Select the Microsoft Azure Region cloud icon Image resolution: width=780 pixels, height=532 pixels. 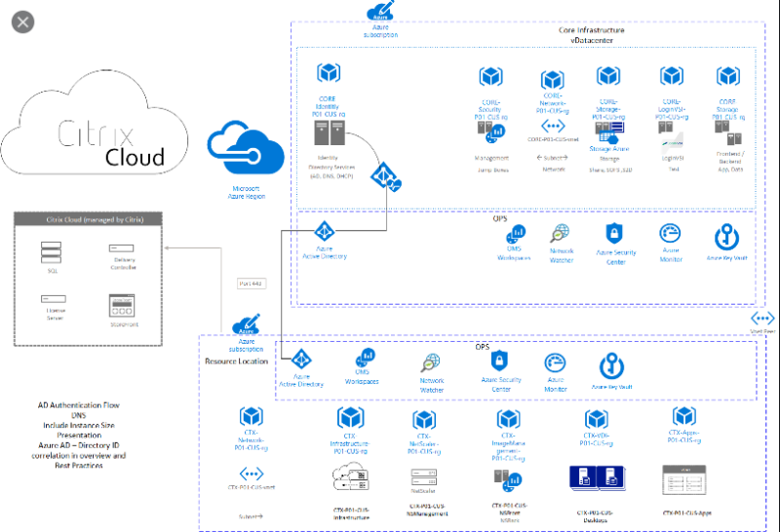coord(246,148)
